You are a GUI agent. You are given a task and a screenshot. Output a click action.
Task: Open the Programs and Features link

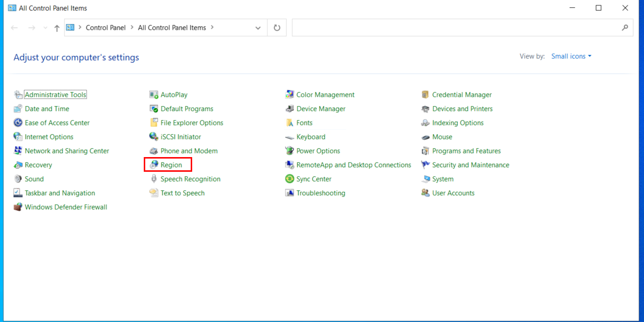point(466,151)
